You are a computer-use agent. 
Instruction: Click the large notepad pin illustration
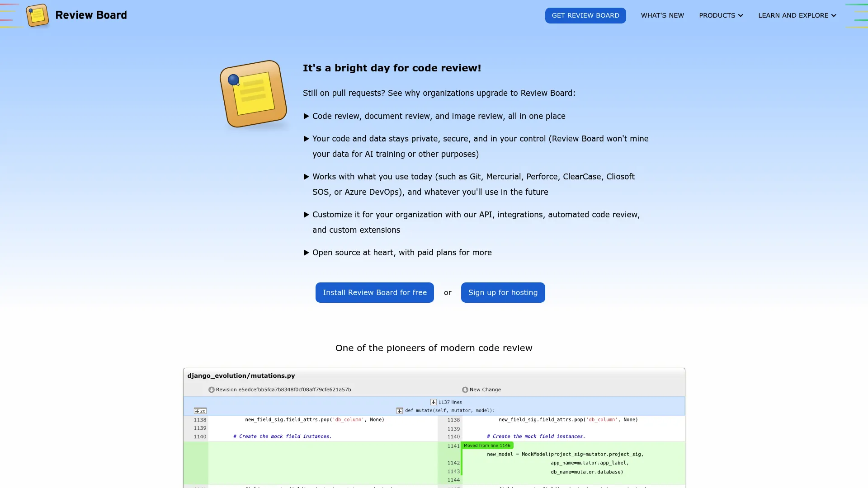tap(253, 94)
